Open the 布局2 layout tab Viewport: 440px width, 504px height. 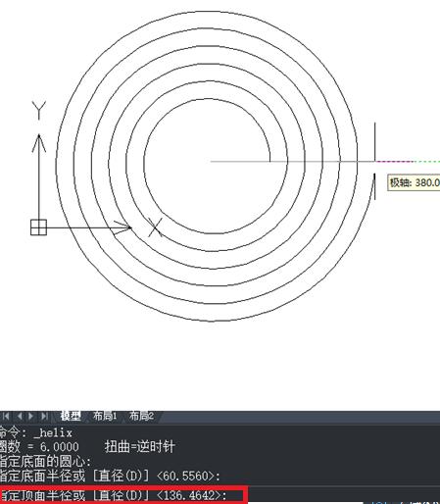[x=141, y=416]
